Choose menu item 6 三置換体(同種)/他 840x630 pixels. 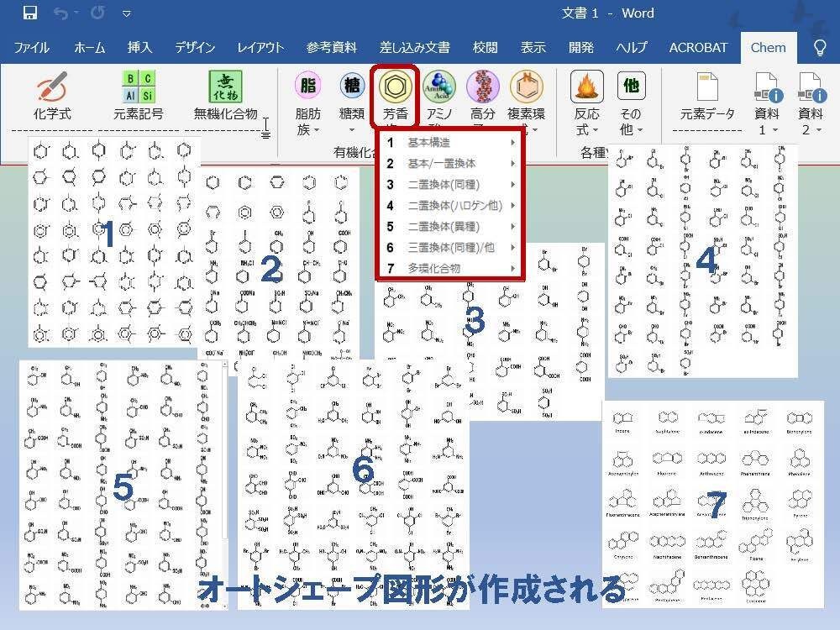point(450,247)
